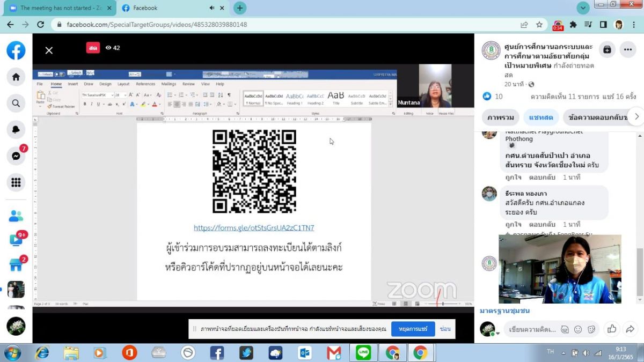Switch to the ภาพรวม tab
644x362 pixels.
tap(501, 117)
